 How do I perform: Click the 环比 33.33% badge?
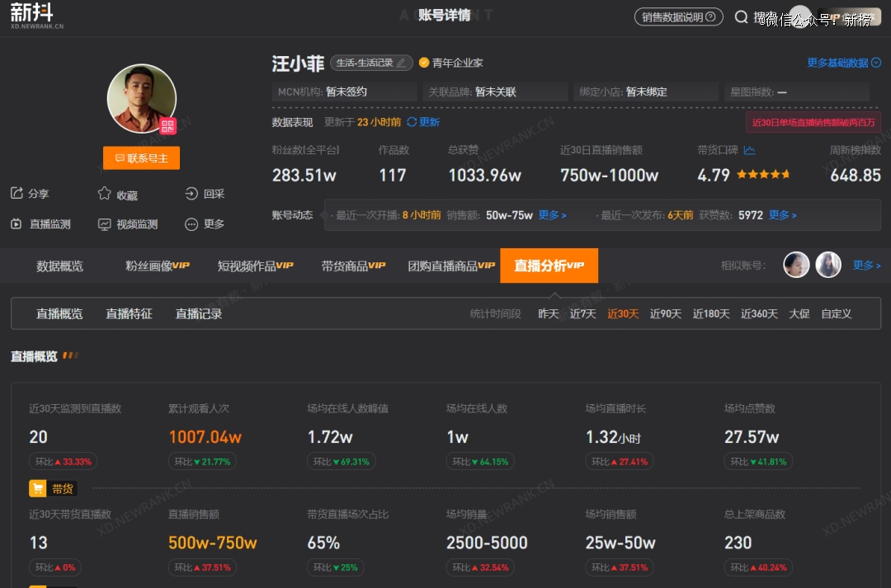pyautogui.click(x=63, y=462)
